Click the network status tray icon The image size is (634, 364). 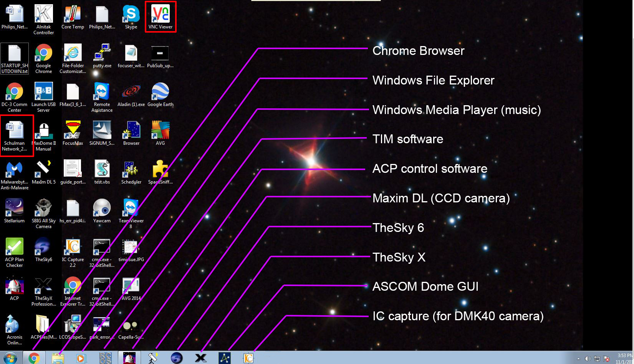(597, 359)
